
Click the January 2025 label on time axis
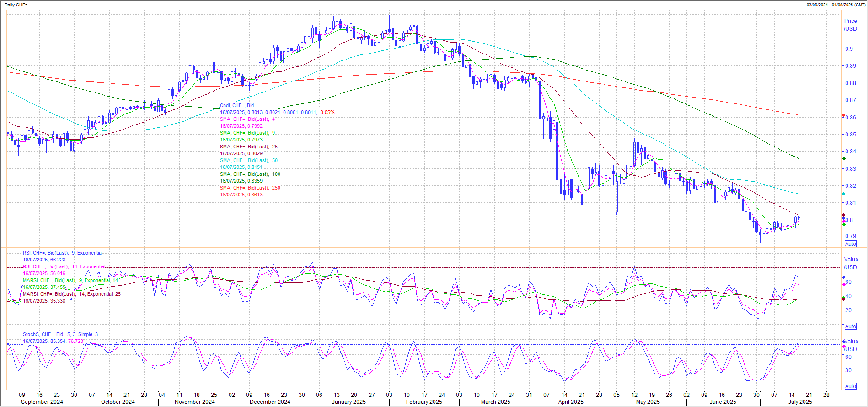pyautogui.click(x=348, y=402)
